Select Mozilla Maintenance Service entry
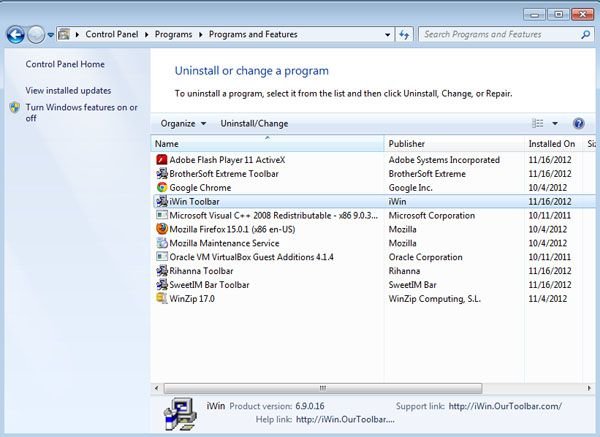Viewport: 600px width, 437px height. 224,243
